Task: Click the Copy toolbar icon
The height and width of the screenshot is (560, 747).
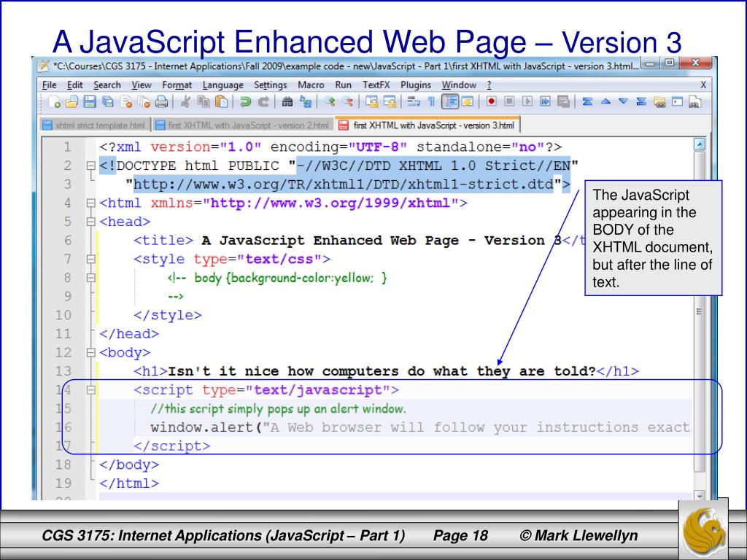Action: (x=204, y=102)
